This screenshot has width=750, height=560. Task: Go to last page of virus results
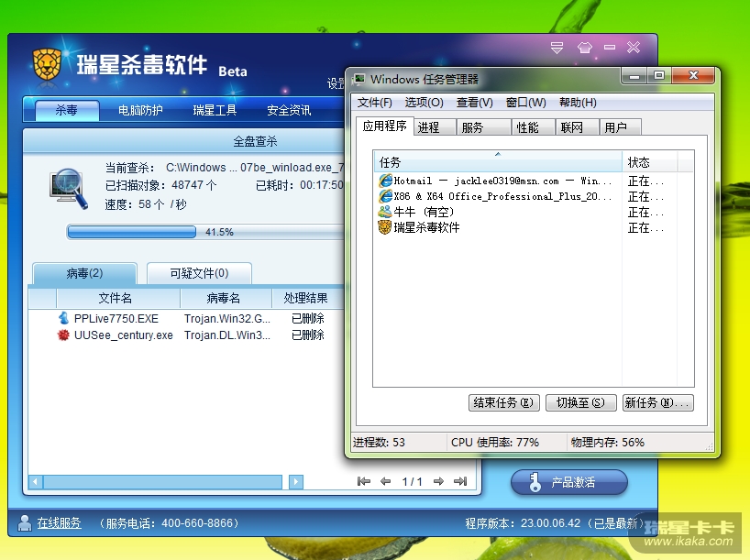click(460, 481)
